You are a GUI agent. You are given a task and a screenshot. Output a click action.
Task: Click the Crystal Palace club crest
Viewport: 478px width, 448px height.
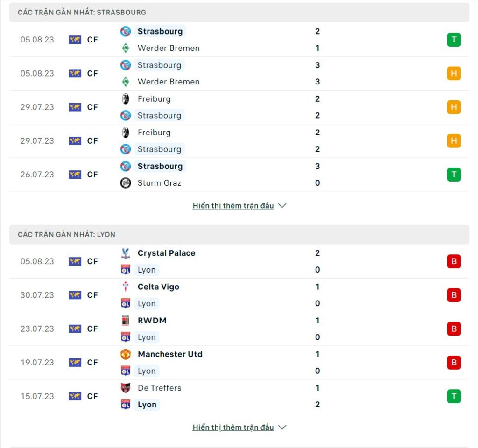tap(126, 253)
